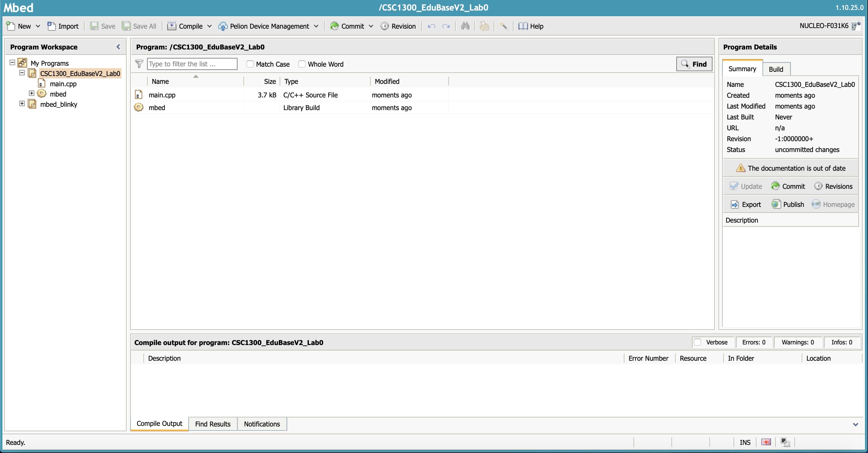
Task: Enable the Whole Word checkbox
Action: (x=302, y=64)
